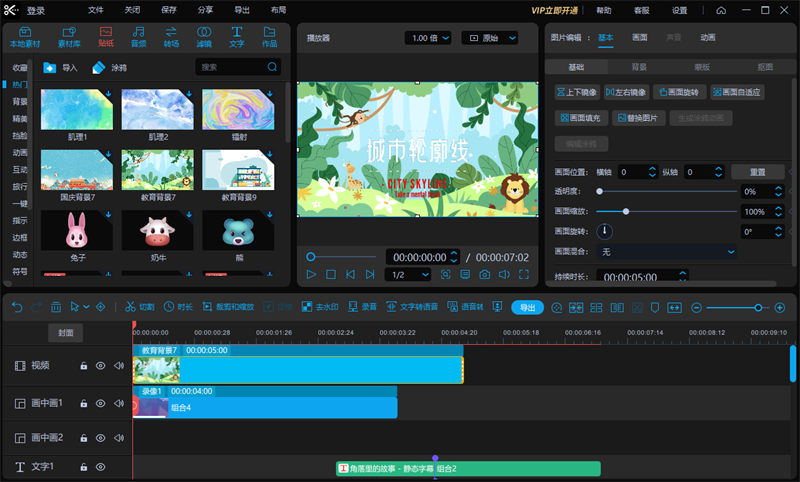Toggle visibility of the 视频 track
Viewport: 800px width, 482px height.
tap(101, 367)
